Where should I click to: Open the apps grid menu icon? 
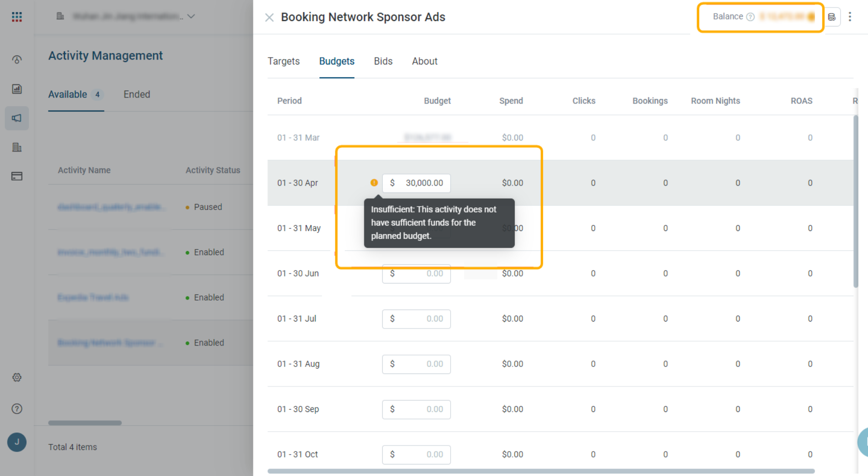pos(17,17)
